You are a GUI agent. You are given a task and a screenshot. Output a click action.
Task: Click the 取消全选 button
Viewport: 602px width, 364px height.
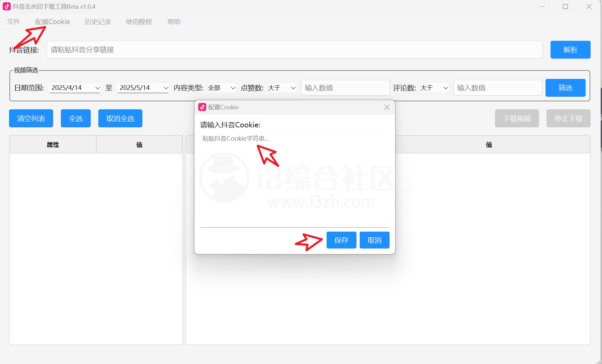120,118
